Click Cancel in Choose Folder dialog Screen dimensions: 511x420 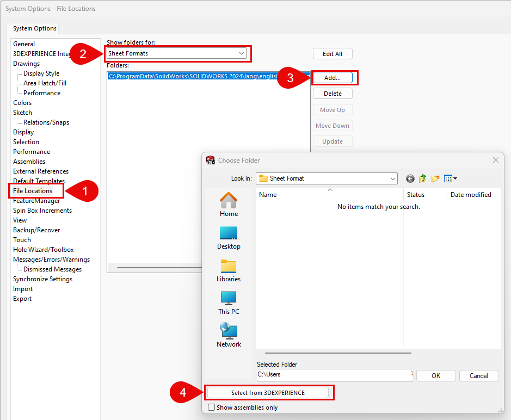click(x=479, y=376)
